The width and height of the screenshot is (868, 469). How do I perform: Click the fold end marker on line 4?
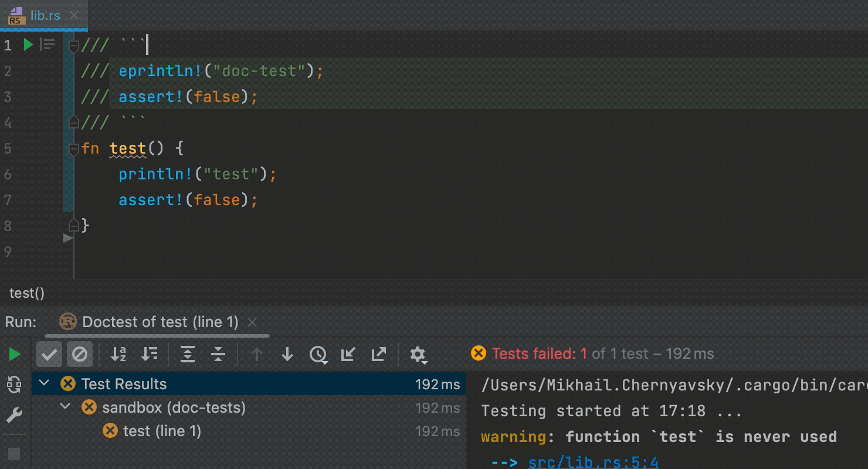(73, 123)
